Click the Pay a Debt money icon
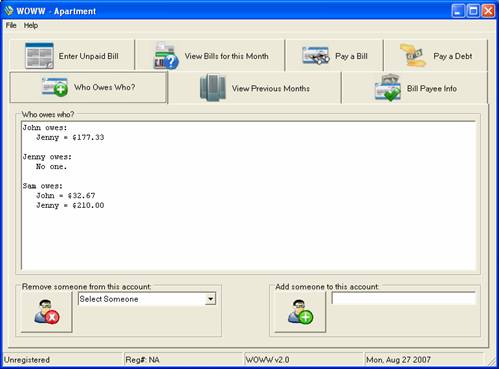 click(x=413, y=55)
